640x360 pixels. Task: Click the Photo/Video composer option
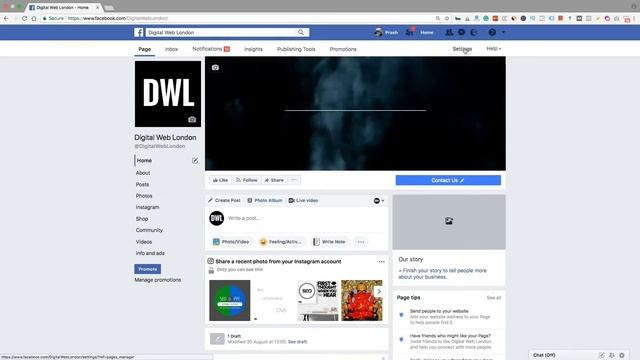pos(231,242)
